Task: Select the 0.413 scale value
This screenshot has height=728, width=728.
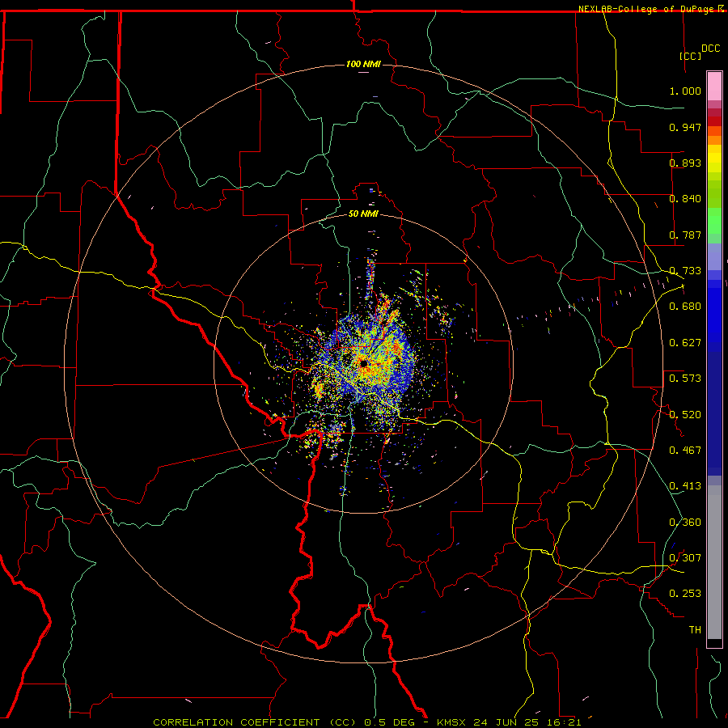Action: point(685,486)
